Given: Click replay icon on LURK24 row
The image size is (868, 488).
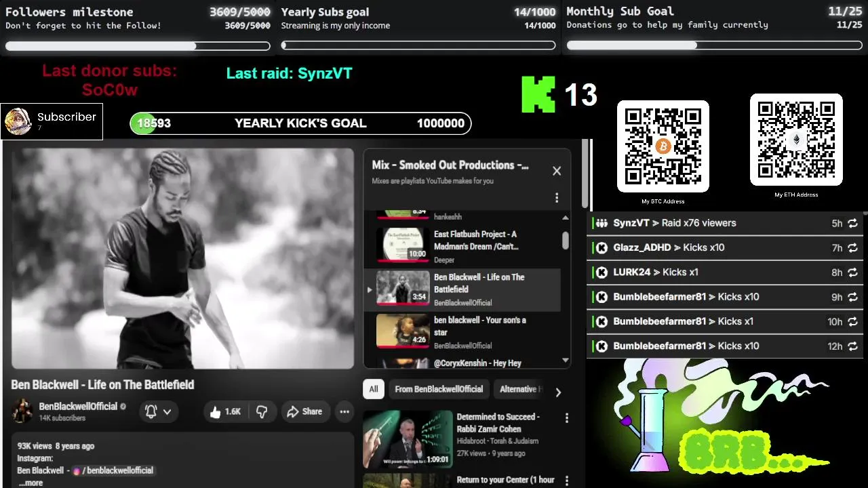Looking at the screenshot, I should (853, 272).
